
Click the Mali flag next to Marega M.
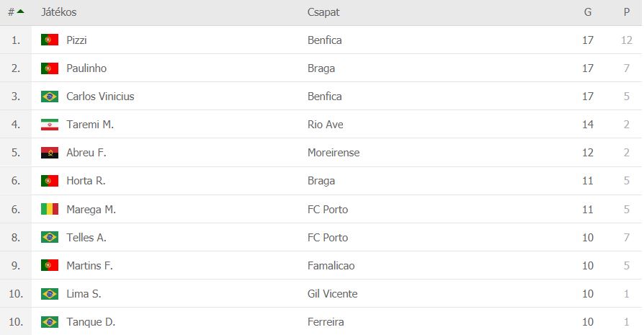(x=50, y=210)
